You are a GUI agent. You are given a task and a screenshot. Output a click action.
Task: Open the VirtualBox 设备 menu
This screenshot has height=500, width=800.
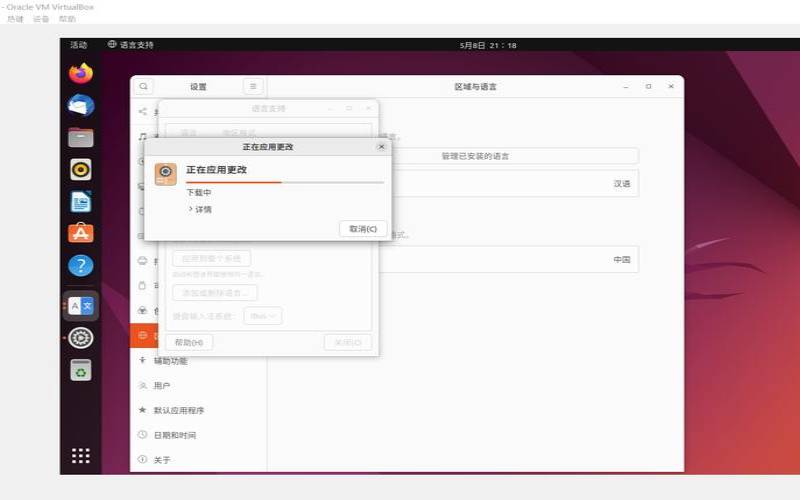[41, 19]
